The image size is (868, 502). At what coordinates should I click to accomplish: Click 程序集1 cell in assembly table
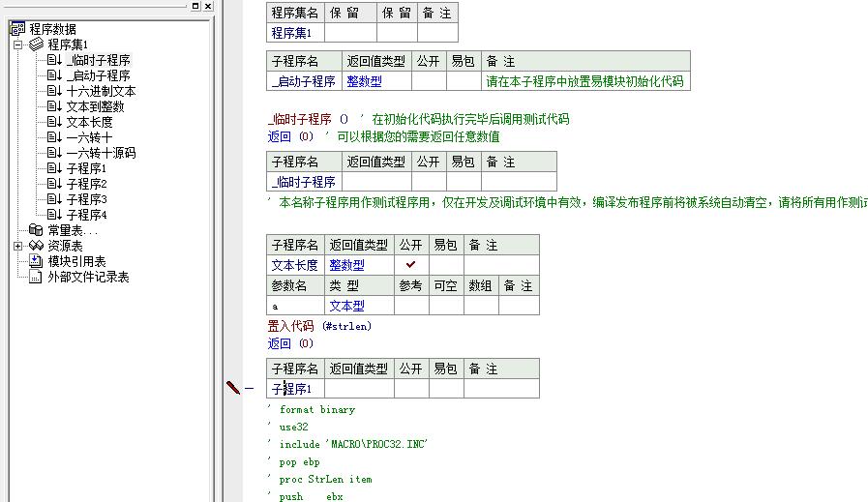pyautogui.click(x=295, y=33)
